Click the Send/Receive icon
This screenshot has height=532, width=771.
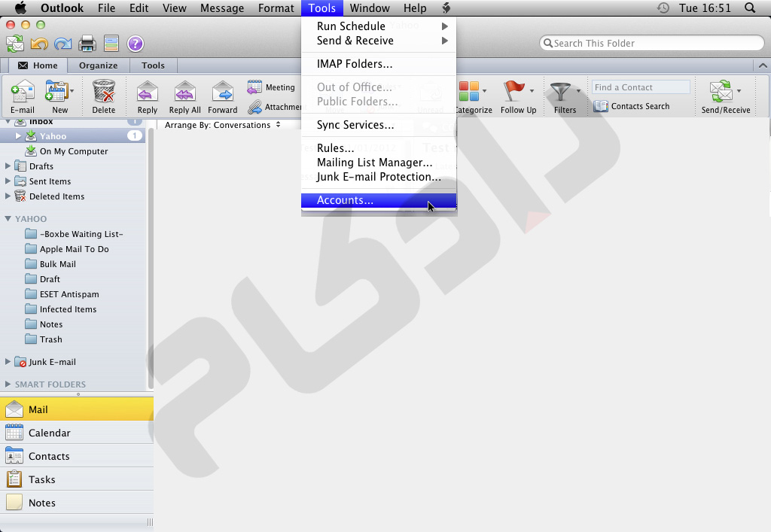tap(721, 93)
